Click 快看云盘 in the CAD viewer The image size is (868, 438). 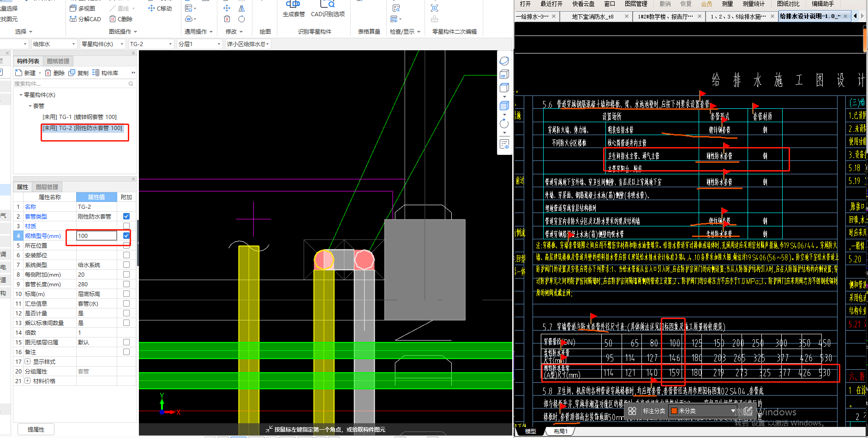click(583, 4)
